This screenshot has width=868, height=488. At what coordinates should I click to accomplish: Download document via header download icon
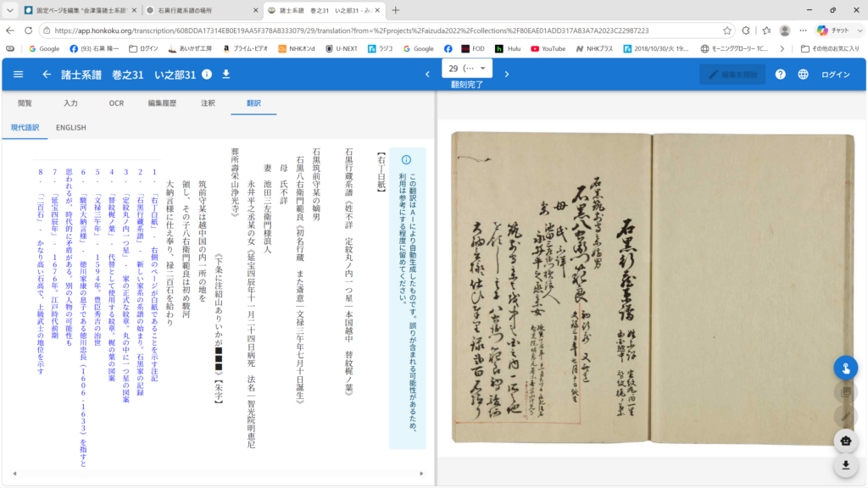pos(225,75)
